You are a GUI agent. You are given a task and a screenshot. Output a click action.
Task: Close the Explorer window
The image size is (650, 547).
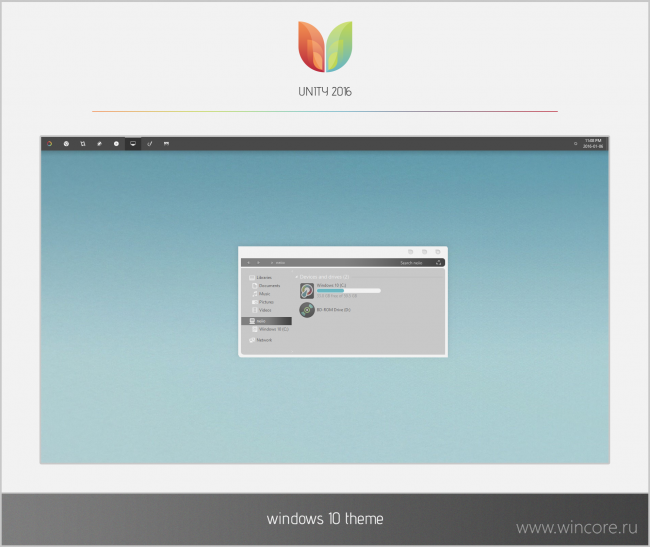(x=438, y=252)
